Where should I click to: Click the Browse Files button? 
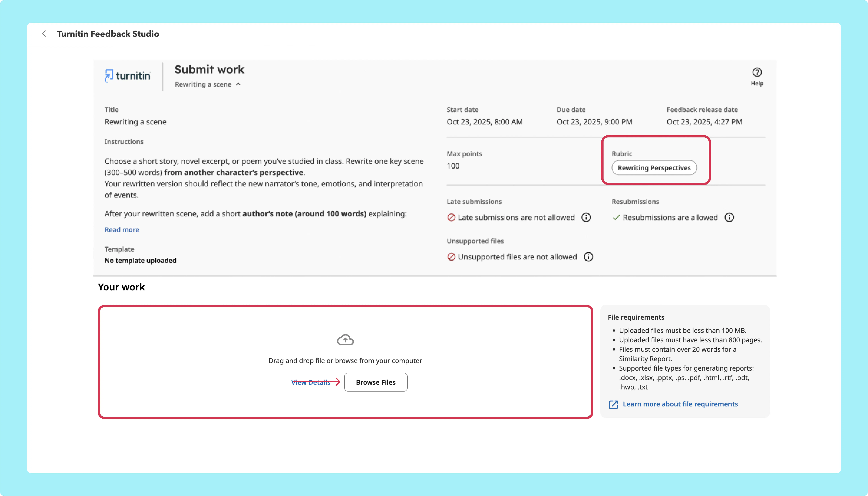[376, 382]
